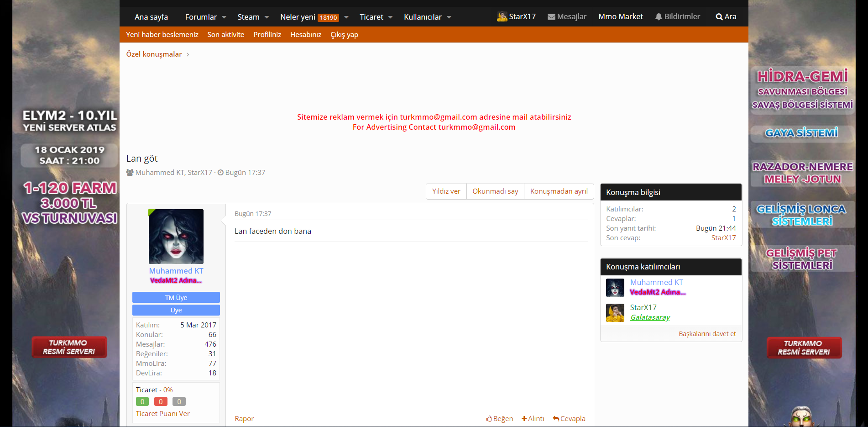Hit the Cevapla reply arrow
This screenshot has width=868, height=427.
coord(555,419)
